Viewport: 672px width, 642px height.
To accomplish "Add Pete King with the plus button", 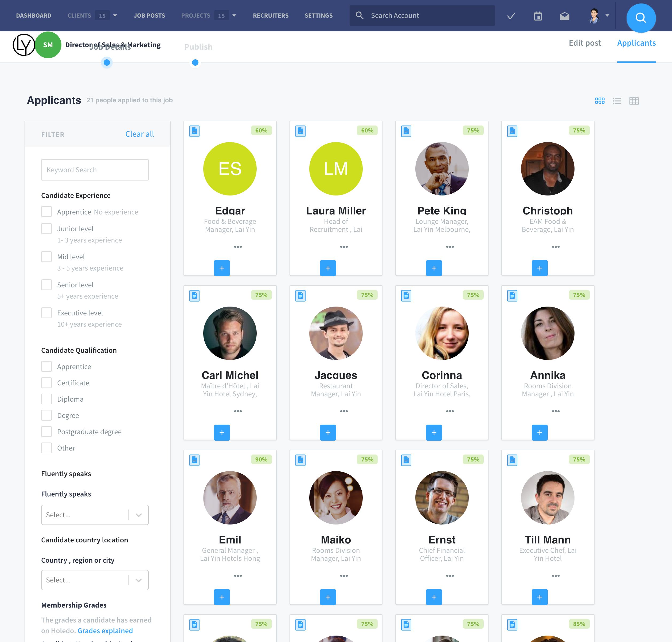I will tap(434, 268).
